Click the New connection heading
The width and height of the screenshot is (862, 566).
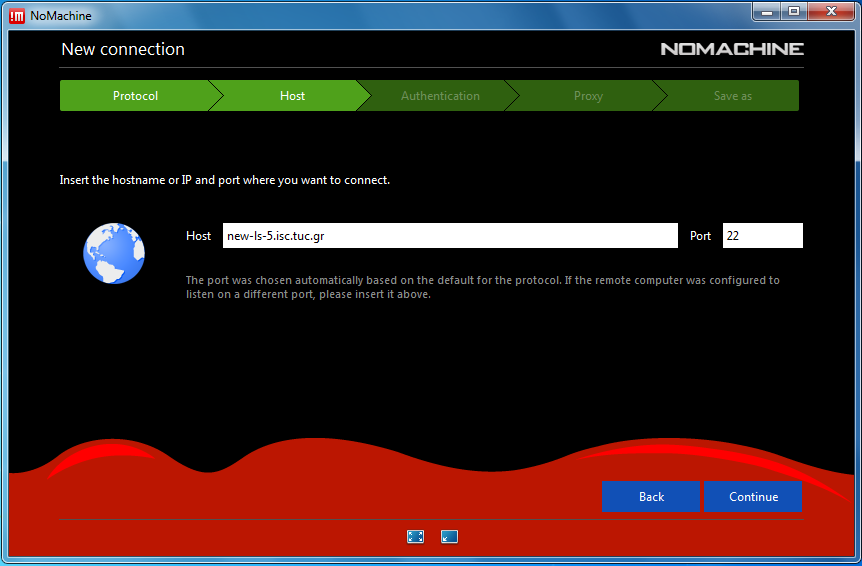pos(123,49)
